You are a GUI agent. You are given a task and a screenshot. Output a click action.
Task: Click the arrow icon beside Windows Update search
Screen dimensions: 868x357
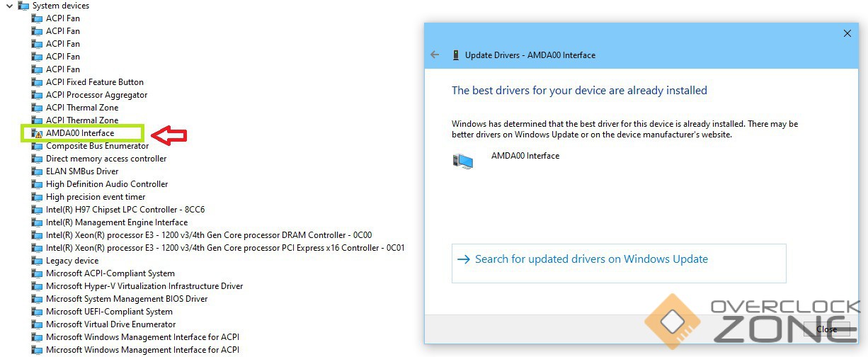[x=464, y=259]
